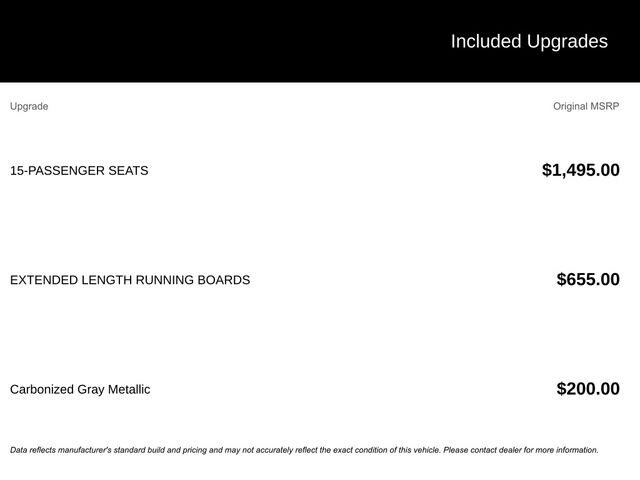Image resolution: width=640 pixels, height=480 pixels.
Task: Click the Included Upgrades header title
Action: click(x=528, y=41)
